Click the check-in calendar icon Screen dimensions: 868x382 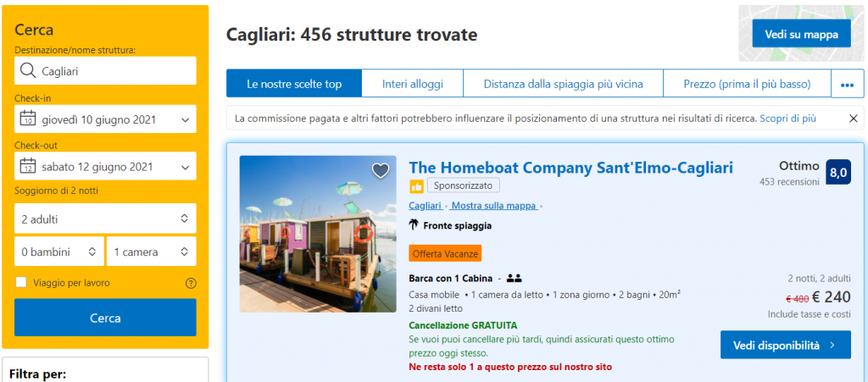(28, 119)
